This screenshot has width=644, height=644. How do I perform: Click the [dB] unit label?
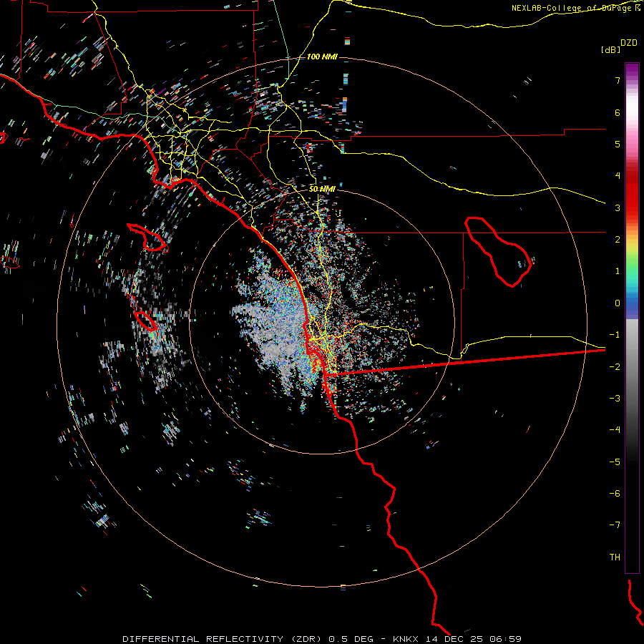(x=611, y=49)
